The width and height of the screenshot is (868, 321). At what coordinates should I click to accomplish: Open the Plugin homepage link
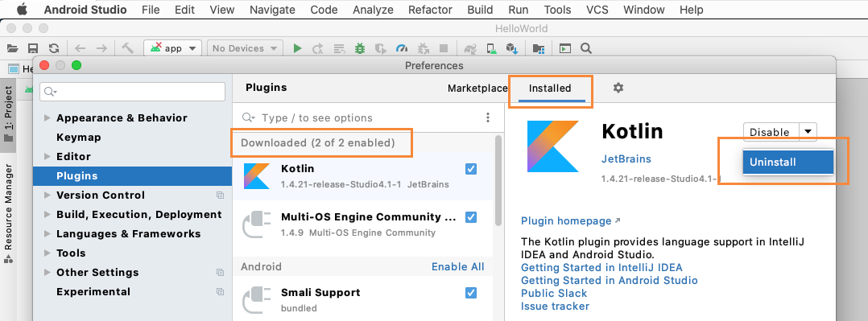[570, 220]
